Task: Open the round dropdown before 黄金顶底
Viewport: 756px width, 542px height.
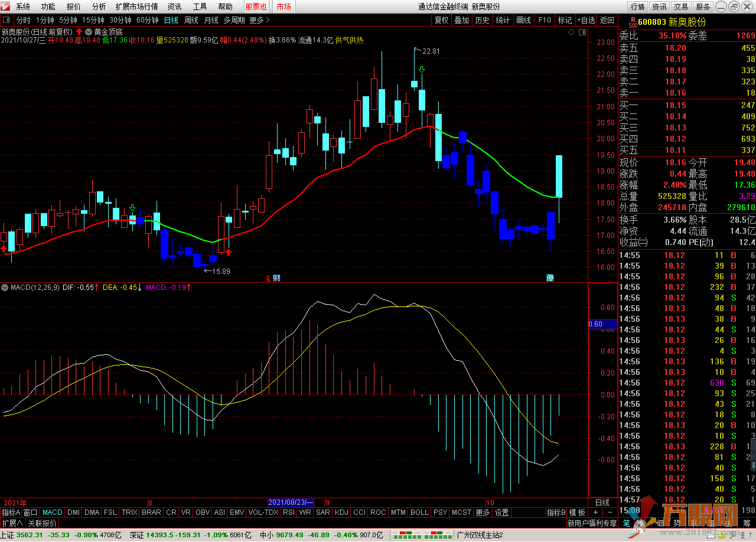Action: (x=89, y=32)
